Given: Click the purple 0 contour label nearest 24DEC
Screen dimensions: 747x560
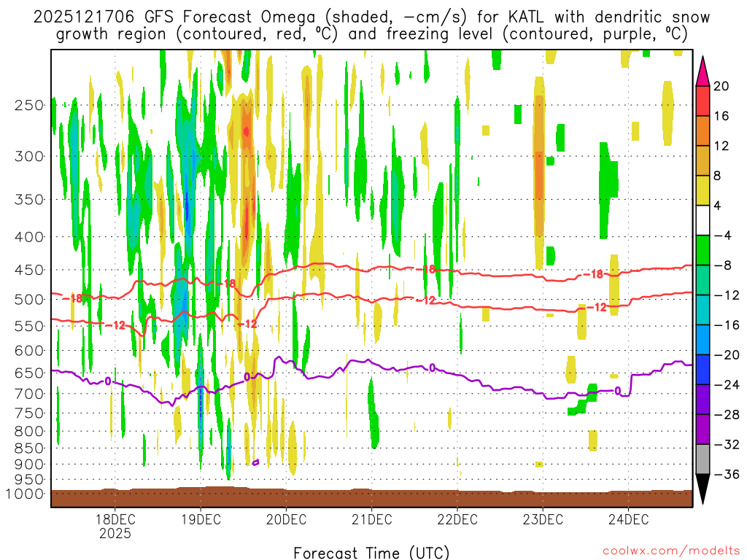Looking at the screenshot, I should click(618, 391).
